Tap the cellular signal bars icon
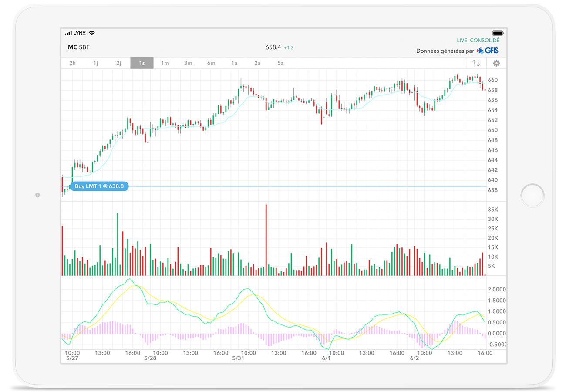The image size is (566, 392). click(68, 33)
